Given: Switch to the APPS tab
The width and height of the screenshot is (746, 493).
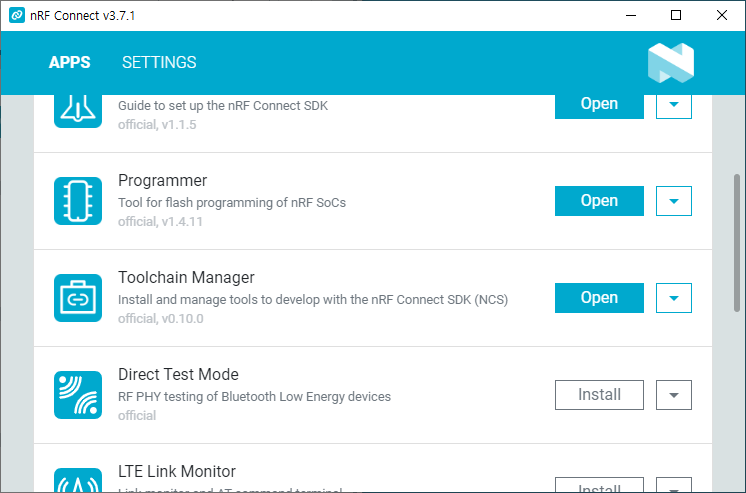Looking at the screenshot, I should (x=69, y=62).
